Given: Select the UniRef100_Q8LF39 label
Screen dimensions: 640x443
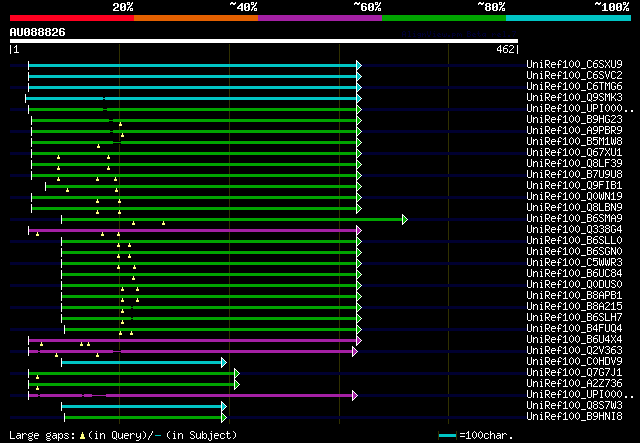Looking at the screenshot, I should [x=574, y=164].
